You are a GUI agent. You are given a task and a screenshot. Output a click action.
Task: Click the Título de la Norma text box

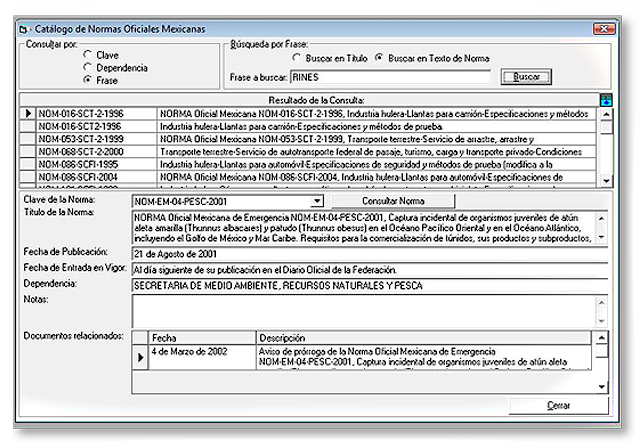pos(364,228)
